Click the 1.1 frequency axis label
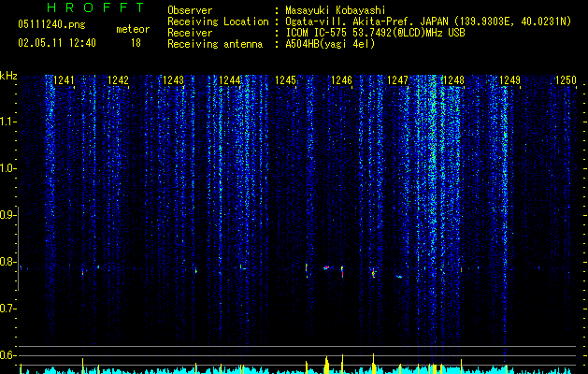This screenshot has width=588, height=374. click(7, 122)
